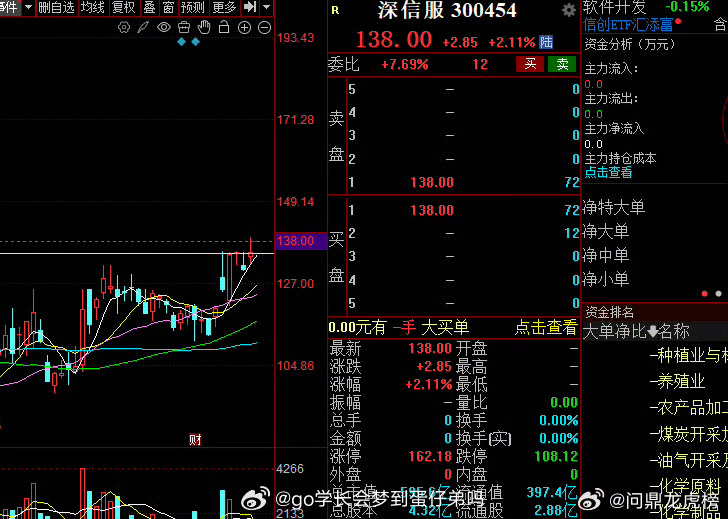Select 煤炭开采 row

coord(692,434)
